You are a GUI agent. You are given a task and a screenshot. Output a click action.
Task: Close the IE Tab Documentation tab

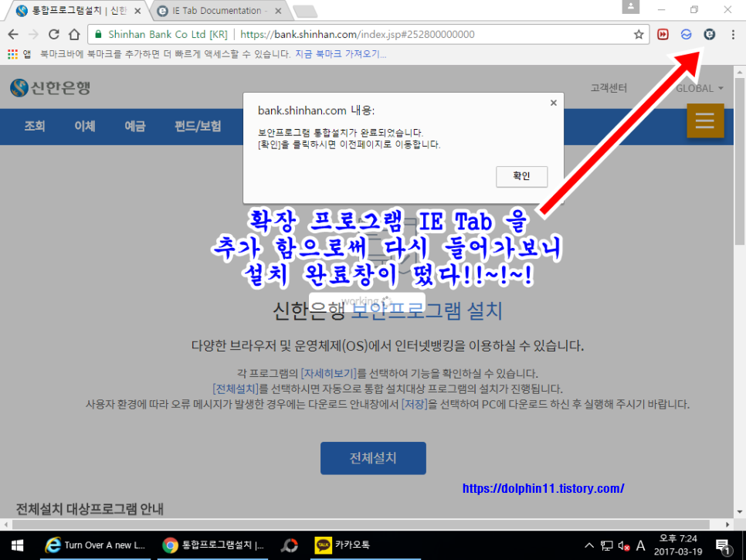(278, 11)
